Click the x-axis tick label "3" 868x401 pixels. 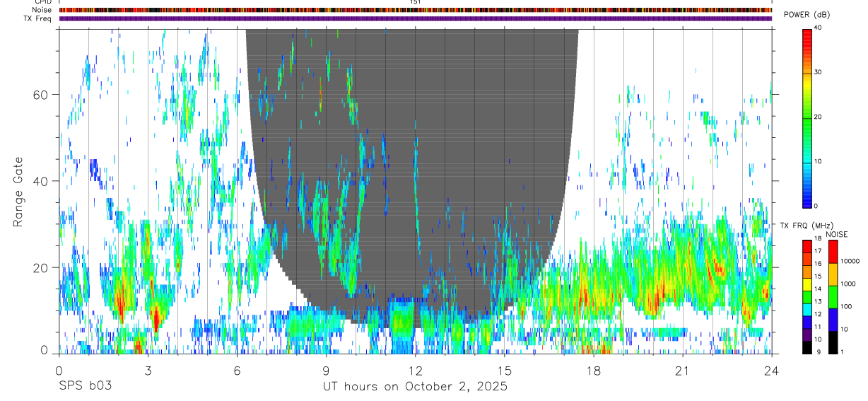tap(148, 371)
